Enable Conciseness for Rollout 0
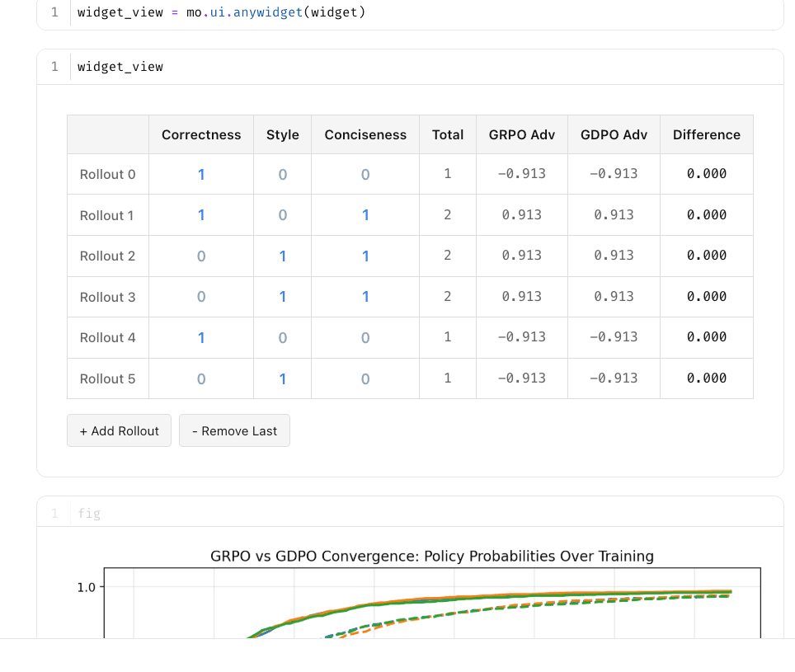This screenshot has width=795, height=672. coord(365,174)
